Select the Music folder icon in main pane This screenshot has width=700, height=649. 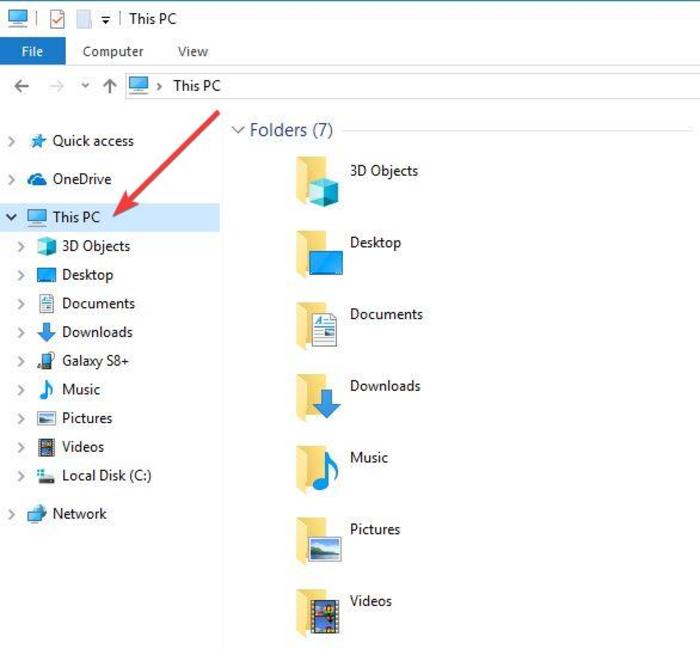point(317,470)
